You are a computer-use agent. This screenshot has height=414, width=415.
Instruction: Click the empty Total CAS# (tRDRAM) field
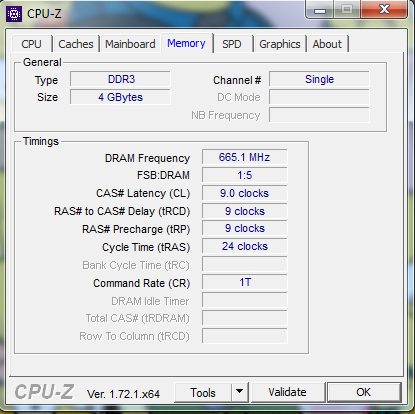pyautogui.click(x=245, y=318)
